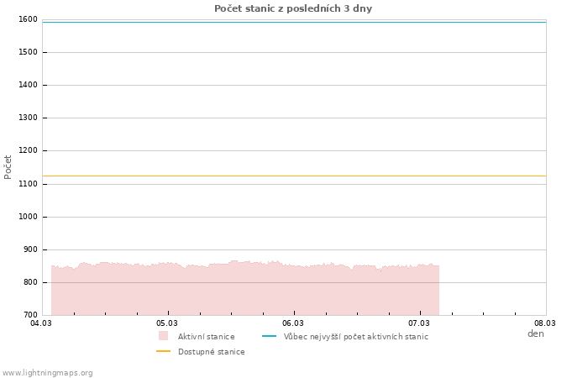Click the pink Aktivní stanice legend swatch
588x378 pixels.
pos(163,336)
